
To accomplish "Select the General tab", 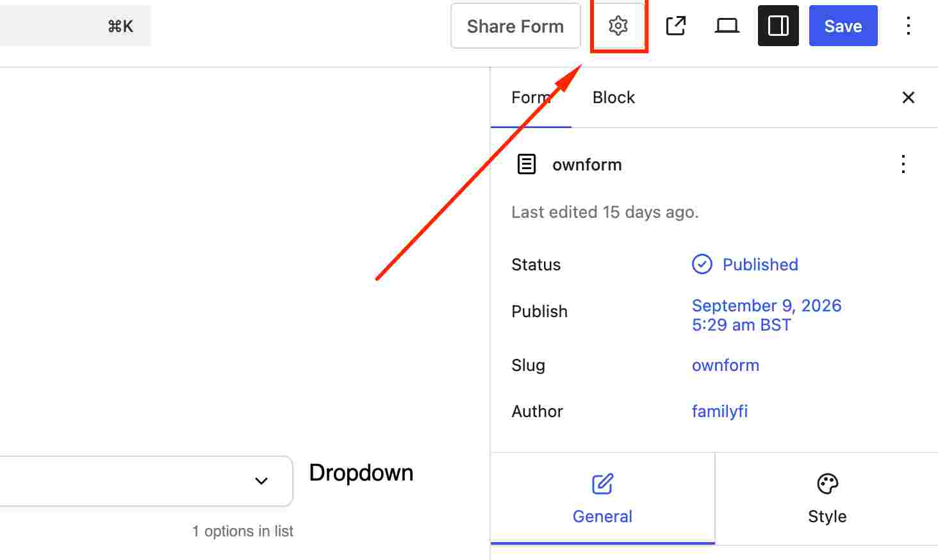I will (602, 498).
